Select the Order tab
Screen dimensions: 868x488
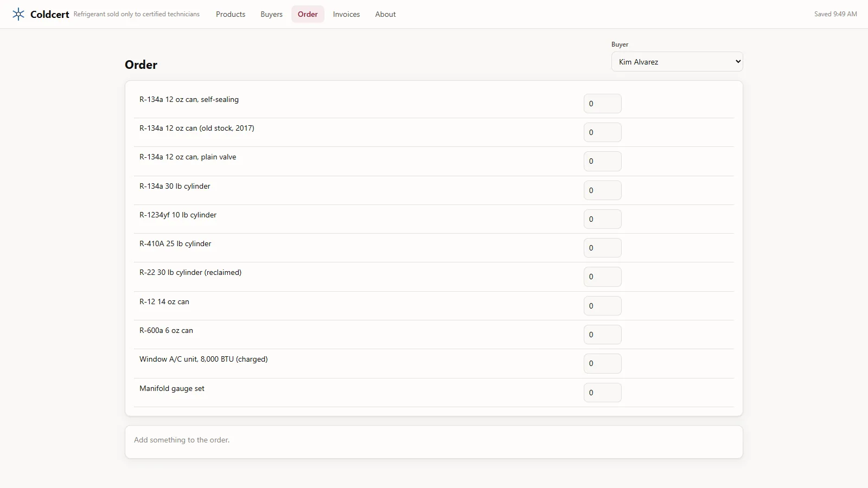[x=308, y=14]
